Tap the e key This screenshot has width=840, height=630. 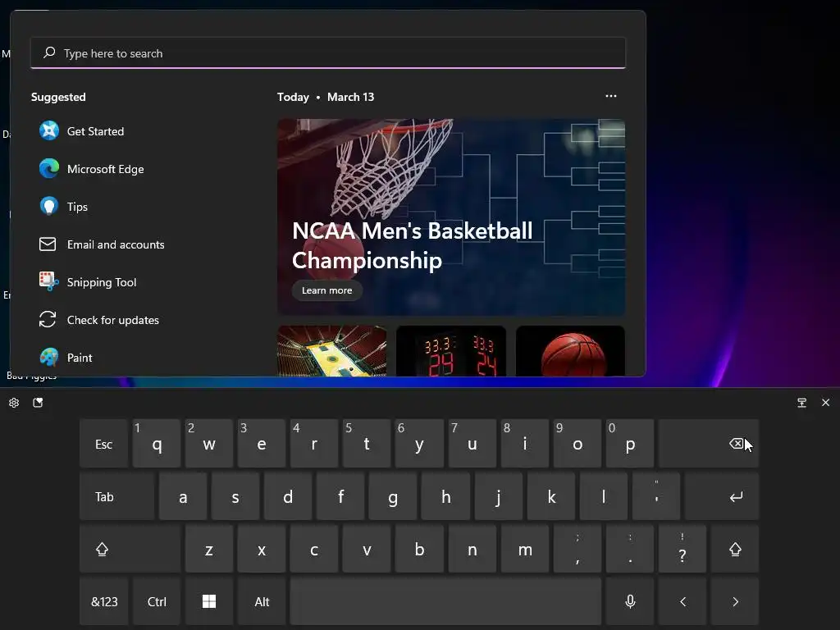point(262,444)
